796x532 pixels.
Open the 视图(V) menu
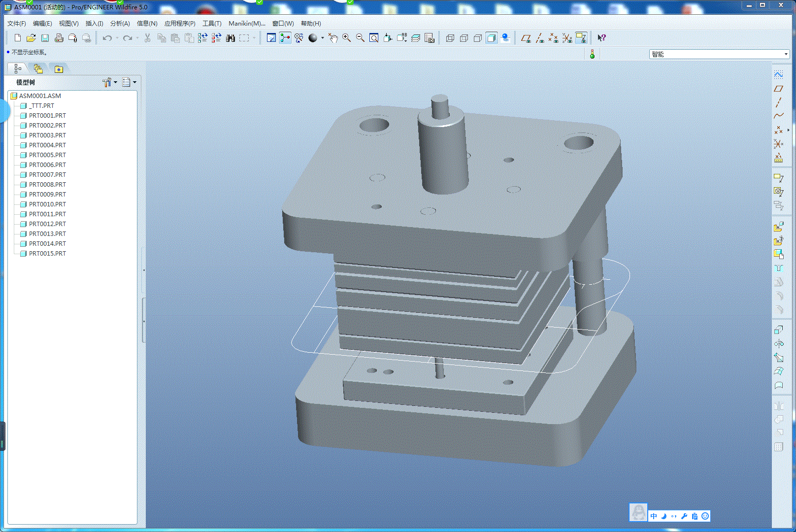(x=69, y=24)
